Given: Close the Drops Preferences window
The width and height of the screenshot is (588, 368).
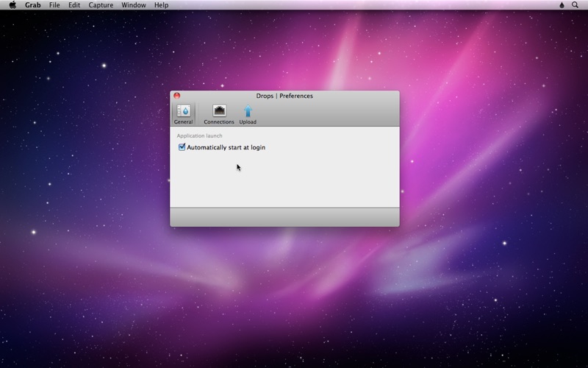Looking at the screenshot, I should click(176, 96).
